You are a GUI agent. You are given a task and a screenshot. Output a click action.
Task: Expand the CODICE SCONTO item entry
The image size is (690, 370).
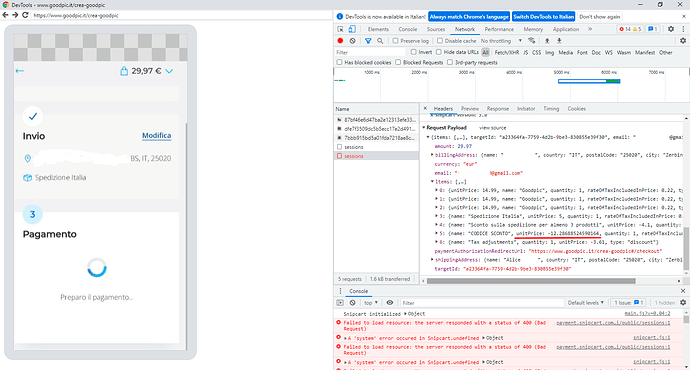click(437, 233)
